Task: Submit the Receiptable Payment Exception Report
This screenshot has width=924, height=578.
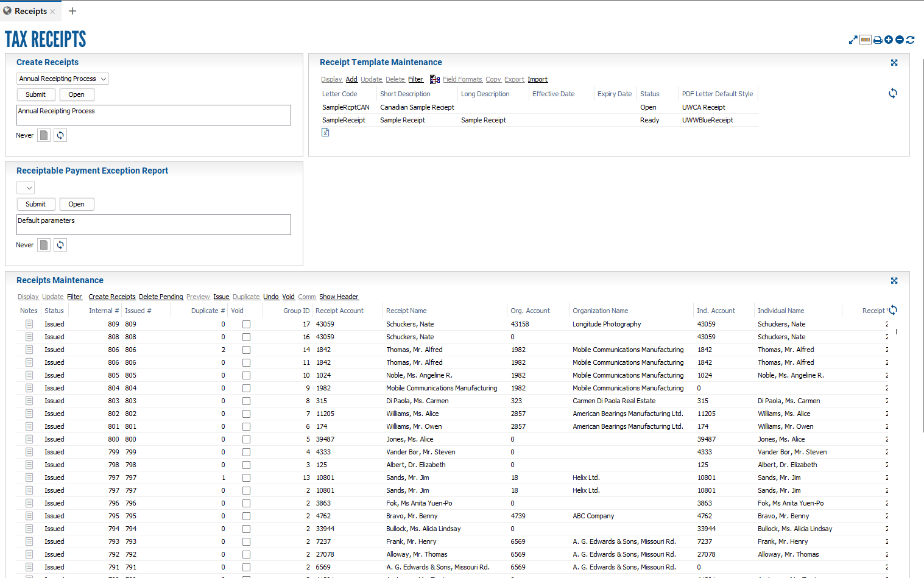Action: click(36, 204)
